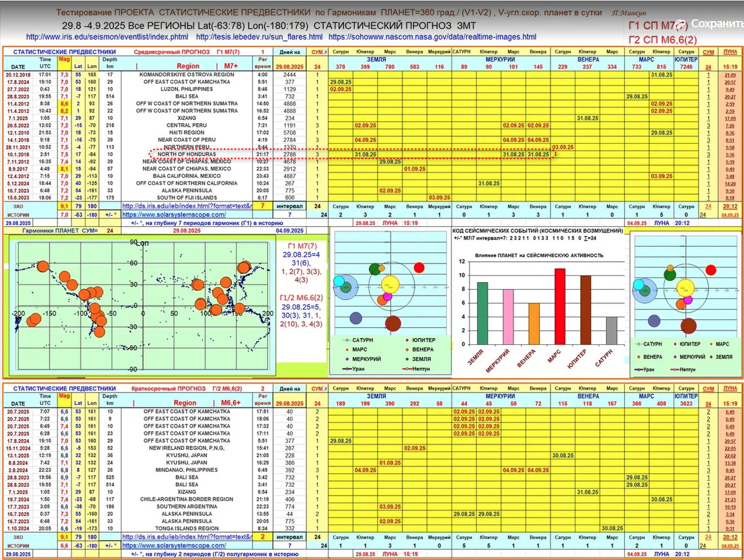This screenshot has width=744, height=560.
Task: Click the САТУРН legend marker in left diagram
Action: point(345,340)
